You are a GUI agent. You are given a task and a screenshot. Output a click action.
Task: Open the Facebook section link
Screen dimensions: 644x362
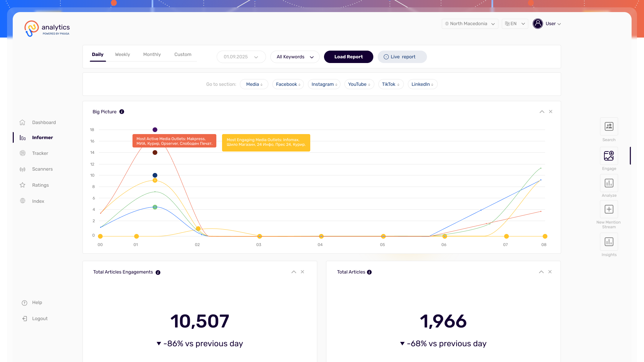coord(288,84)
